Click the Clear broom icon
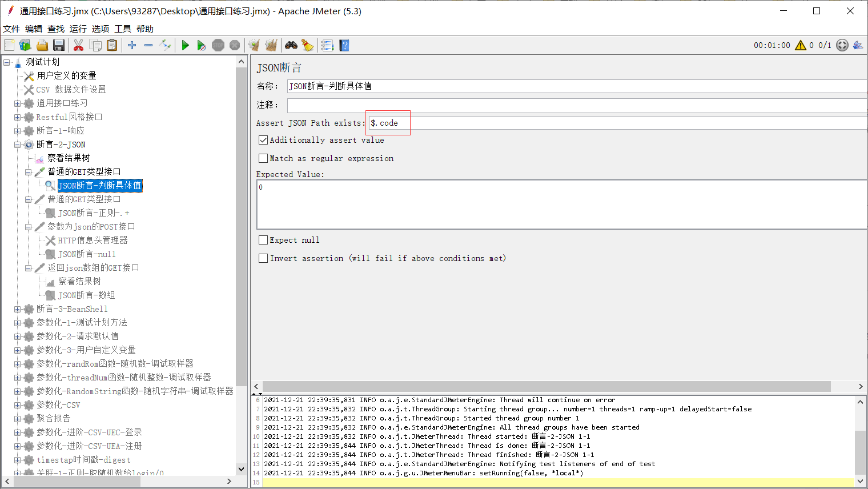This screenshot has width=868, height=489. coord(254,45)
